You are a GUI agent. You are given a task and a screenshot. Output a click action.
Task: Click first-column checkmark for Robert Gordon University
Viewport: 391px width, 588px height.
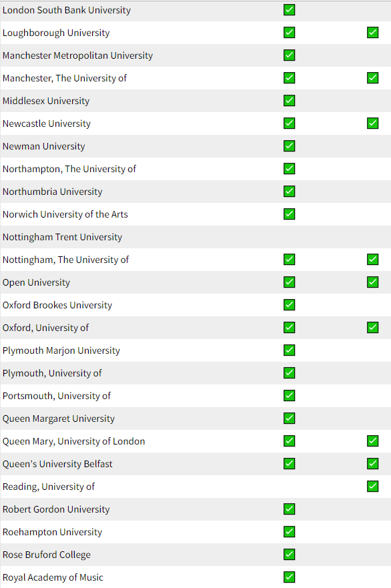tap(289, 509)
